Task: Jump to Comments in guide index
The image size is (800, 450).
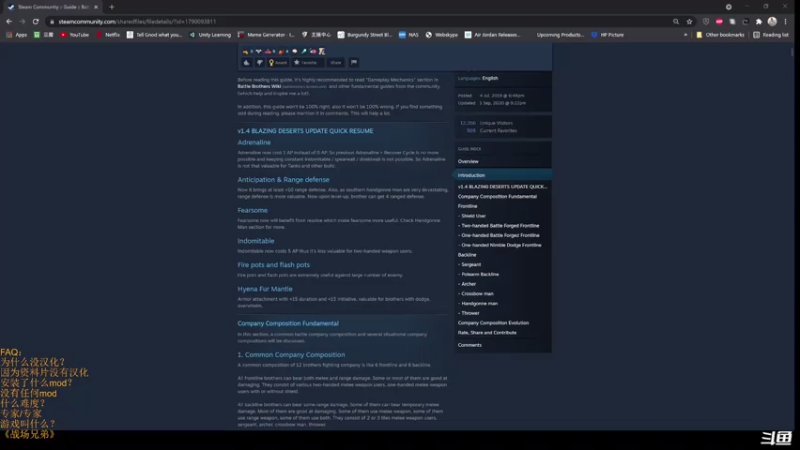Action: click(x=469, y=345)
